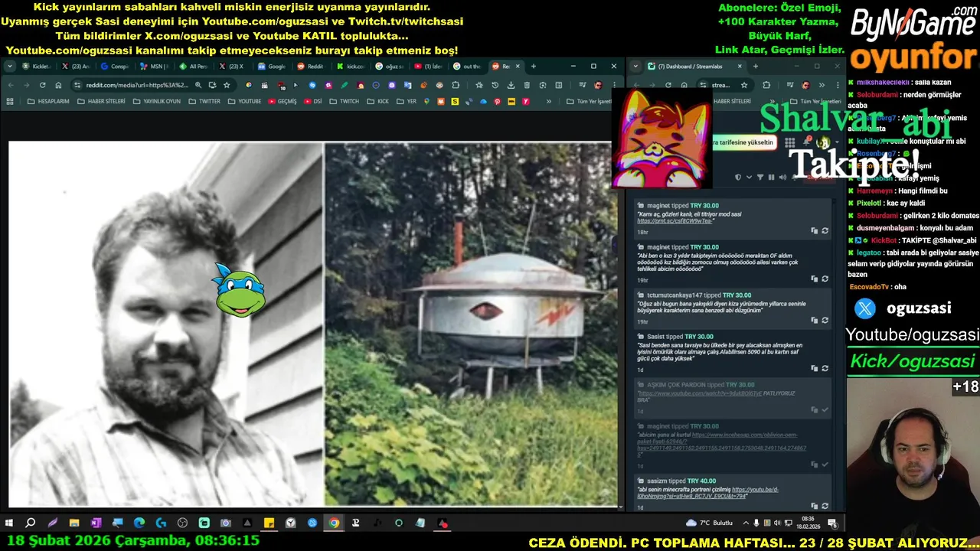
Task: Mute Streamlabs alerts with speaker icon
Action: tap(782, 178)
